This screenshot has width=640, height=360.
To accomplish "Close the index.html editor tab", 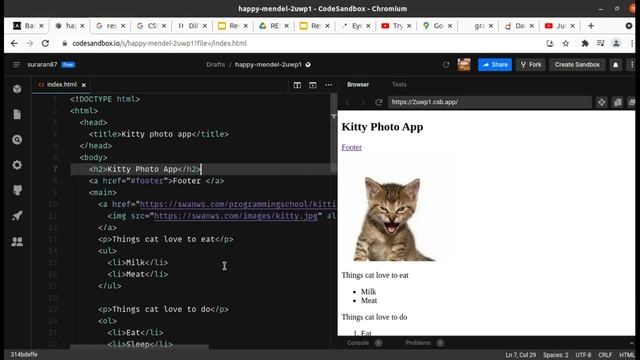I will pyautogui.click(x=84, y=85).
